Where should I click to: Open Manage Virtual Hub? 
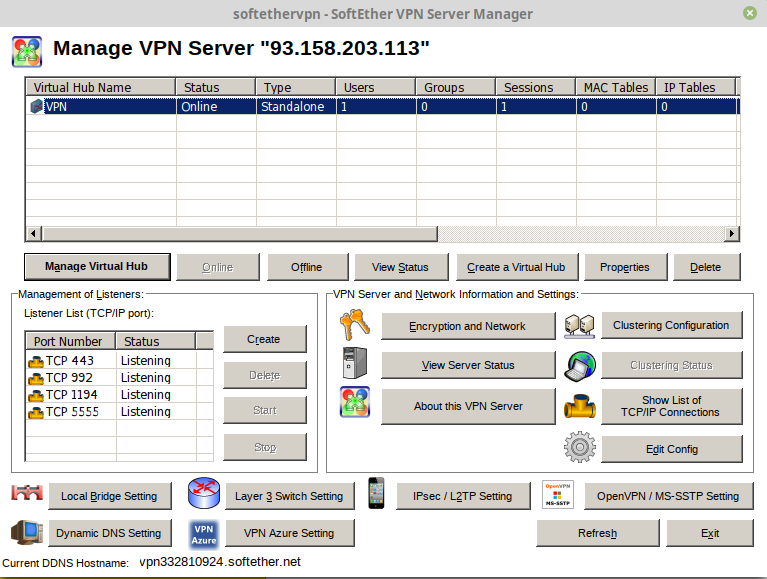click(x=97, y=267)
